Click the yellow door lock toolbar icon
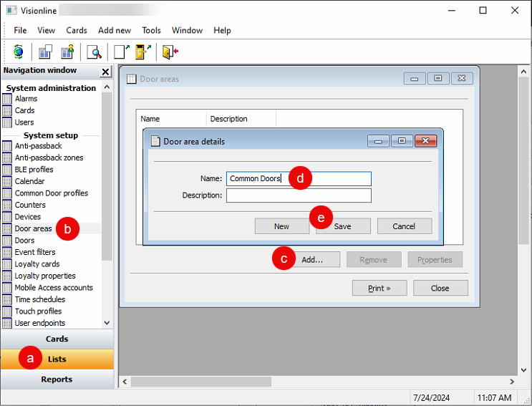 pos(143,52)
